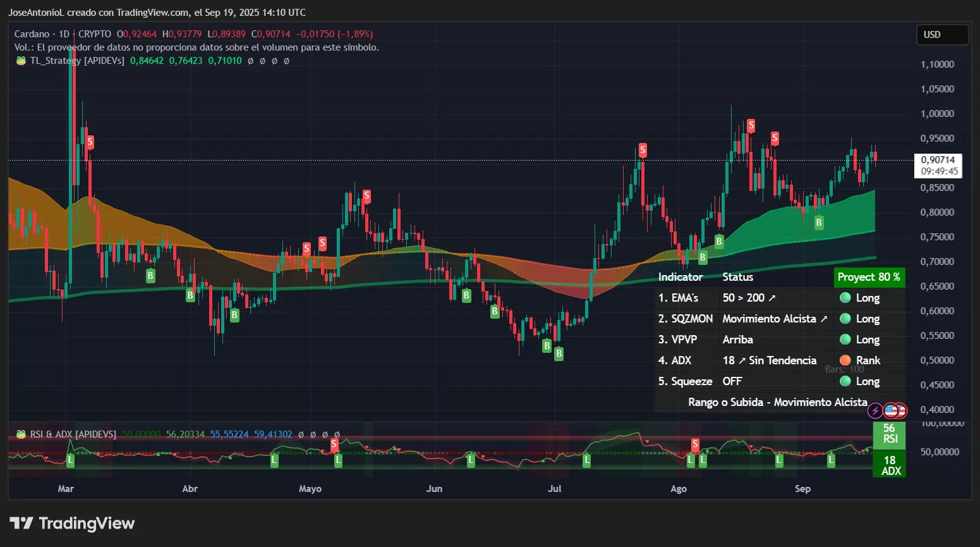980x547 pixels.
Task: Click the 1D interval in chart title
Action: point(64,34)
